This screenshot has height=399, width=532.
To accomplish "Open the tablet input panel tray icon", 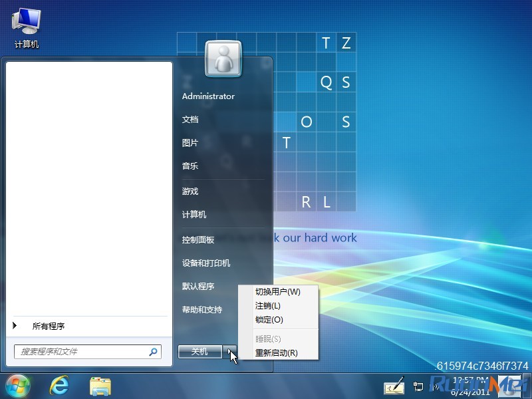I will pyautogui.click(x=394, y=386).
